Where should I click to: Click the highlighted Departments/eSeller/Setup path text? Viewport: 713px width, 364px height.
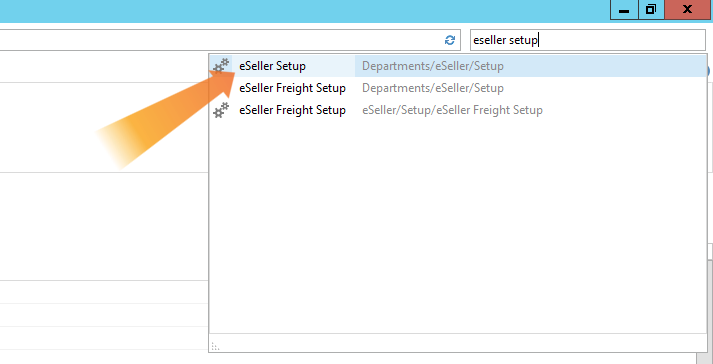point(433,66)
